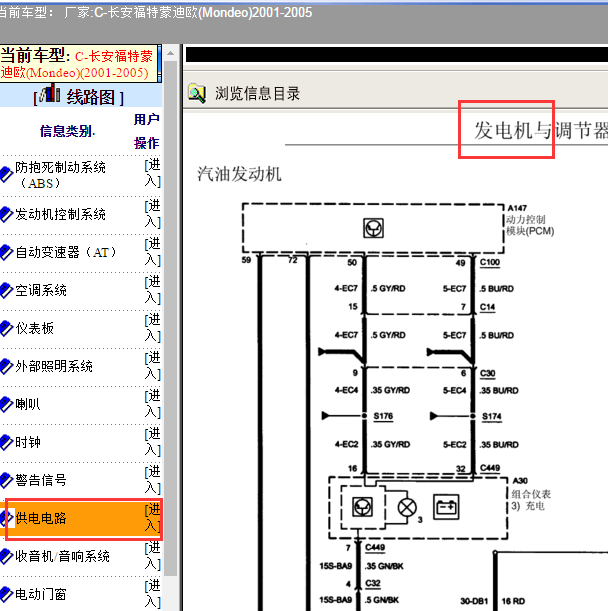Click the books icon next to 线路图
The height and width of the screenshot is (611, 608).
[50, 94]
